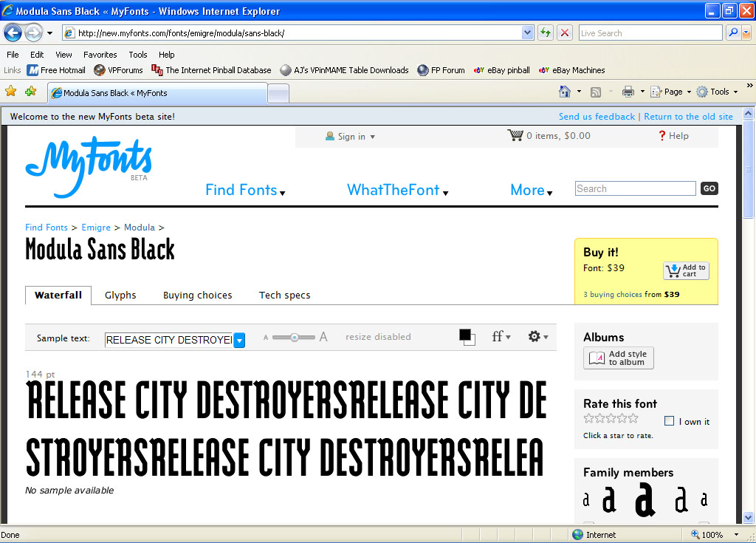Swap the black and white text colors
The image size is (756, 543).
[467, 337]
